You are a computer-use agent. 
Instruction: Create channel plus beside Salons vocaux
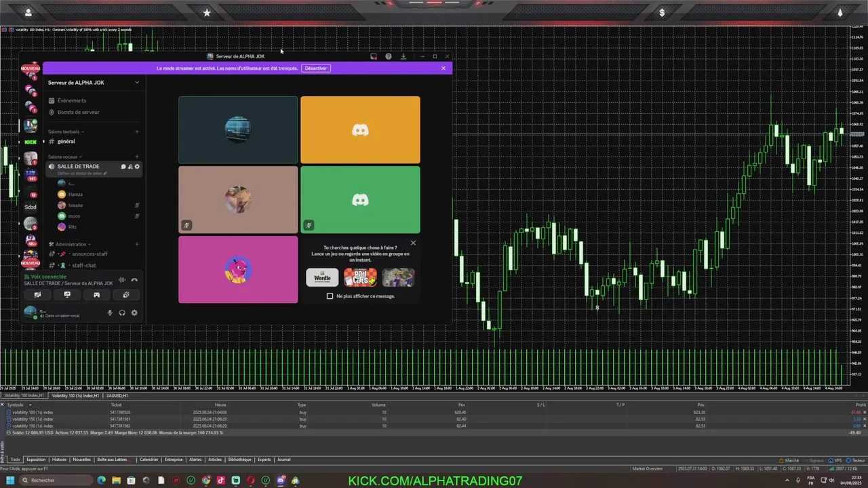[137, 157]
